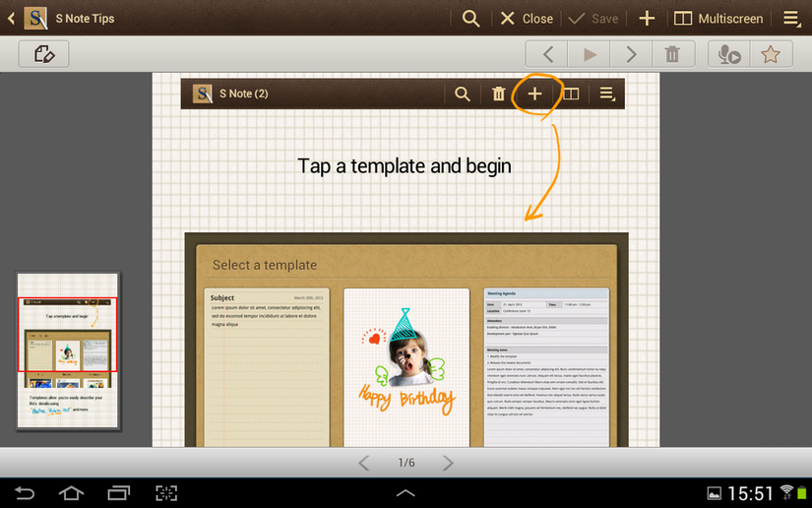Image resolution: width=812 pixels, height=508 pixels.
Task: Open the overflow menu in top bar
Action: coord(791,19)
